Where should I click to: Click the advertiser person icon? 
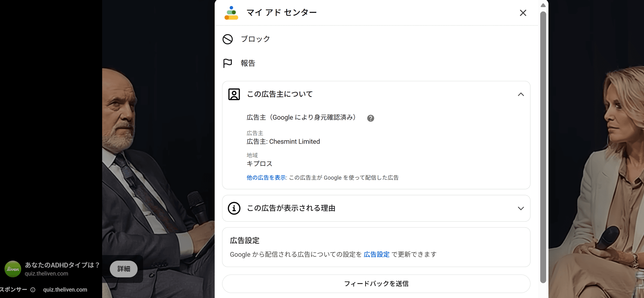[x=234, y=94]
